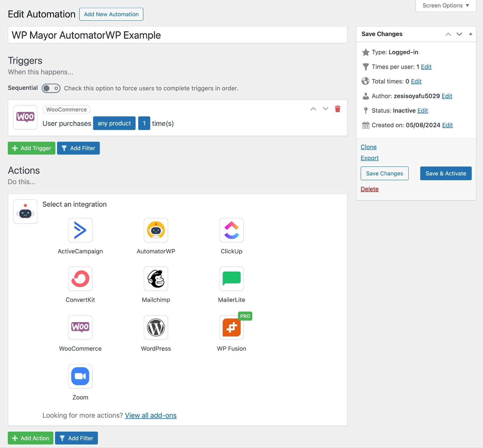Click Add New Automation button
Viewport: 483px width, 448px height.
coord(111,14)
